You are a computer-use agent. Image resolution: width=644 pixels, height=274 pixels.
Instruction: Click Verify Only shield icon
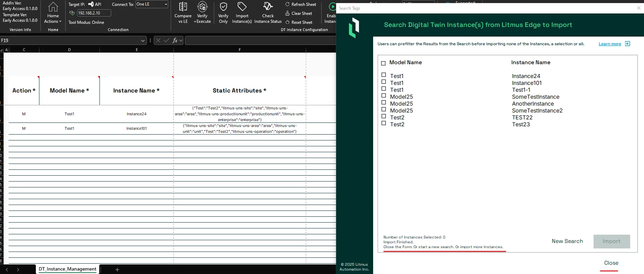223,7
